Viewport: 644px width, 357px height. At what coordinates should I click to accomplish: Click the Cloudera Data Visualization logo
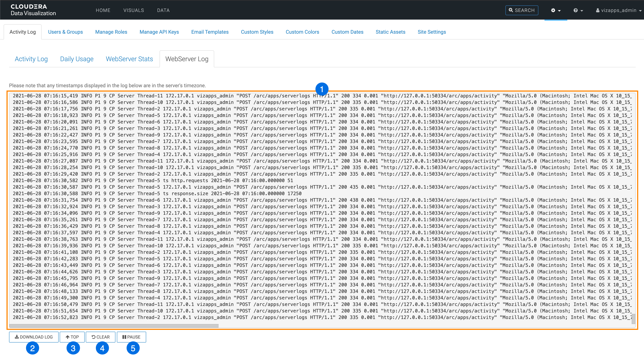click(33, 10)
